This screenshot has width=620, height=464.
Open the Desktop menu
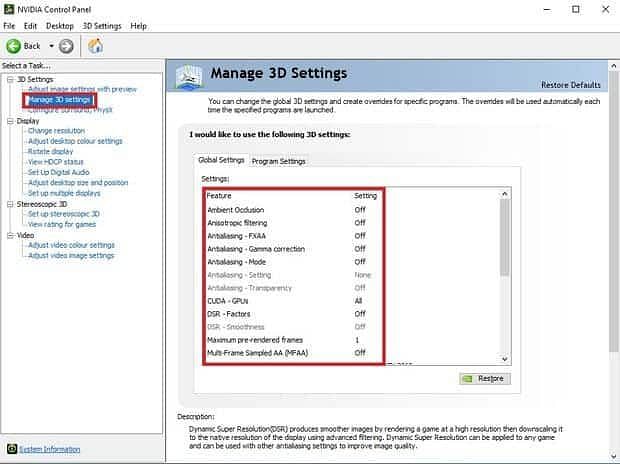(x=60, y=26)
